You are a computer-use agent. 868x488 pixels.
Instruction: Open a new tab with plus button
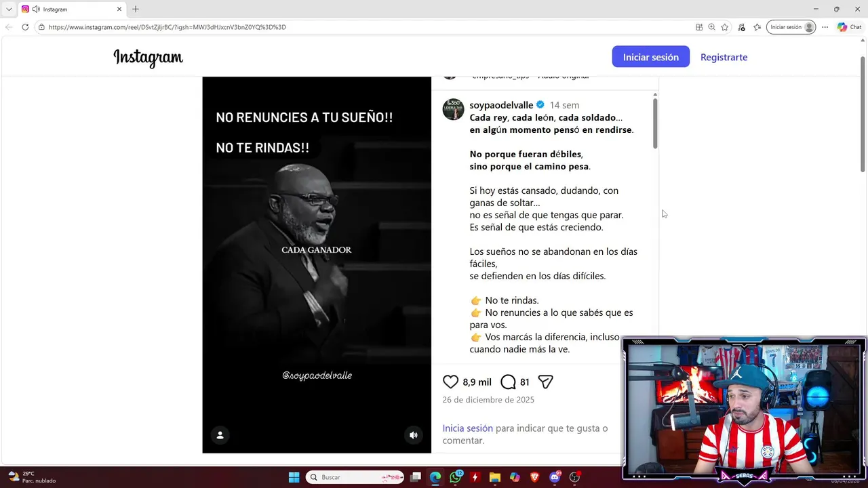coord(136,9)
